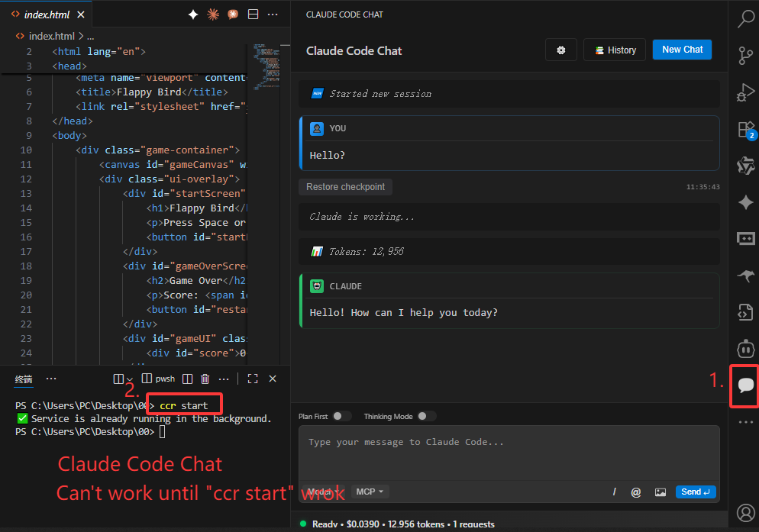Viewport: 759px width, 532px height.
Task: Click the sparkle icon in editor title bar
Action: point(192,15)
